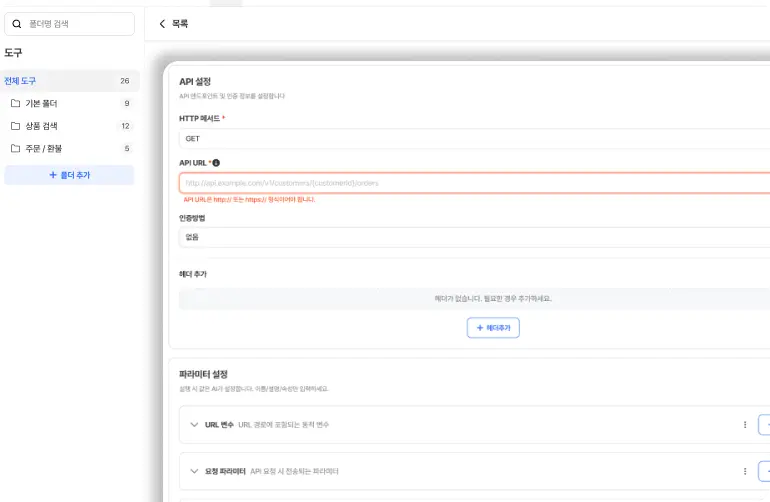Click the magnifier search icon

pyautogui.click(x=17, y=24)
